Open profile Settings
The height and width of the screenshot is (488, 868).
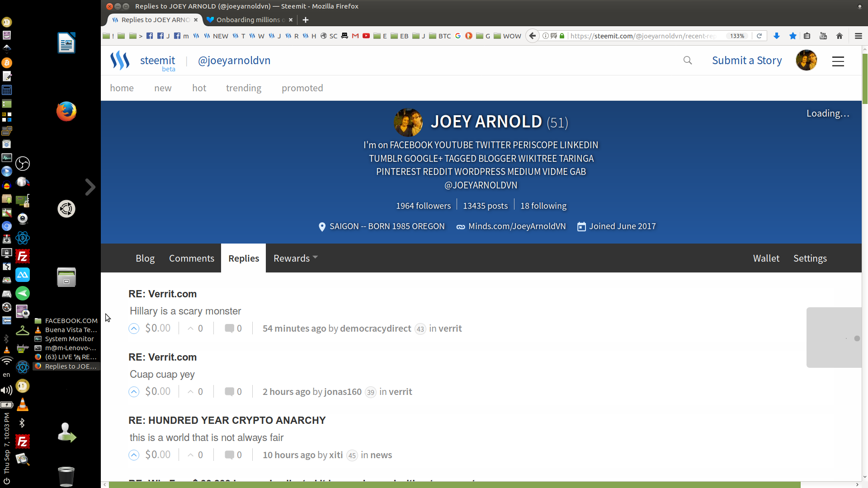coord(810,258)
